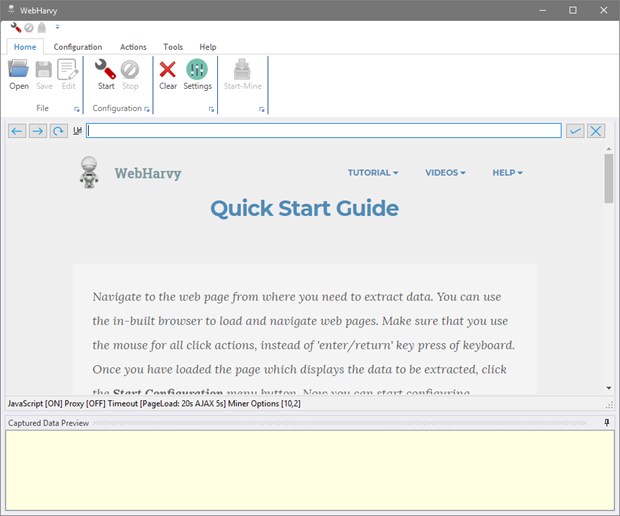This screenshot has height=516, width=620.
Task: Go back with browser back arrow
Action: pos(17,131)
